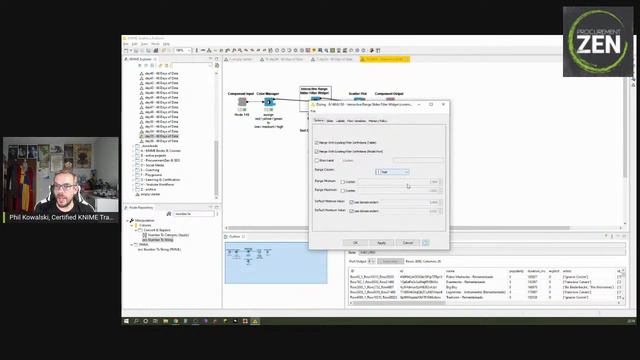Screen dimensions: 640x360
Task: Check Custom for Range Maximum
Action: (x=342, y=191)
